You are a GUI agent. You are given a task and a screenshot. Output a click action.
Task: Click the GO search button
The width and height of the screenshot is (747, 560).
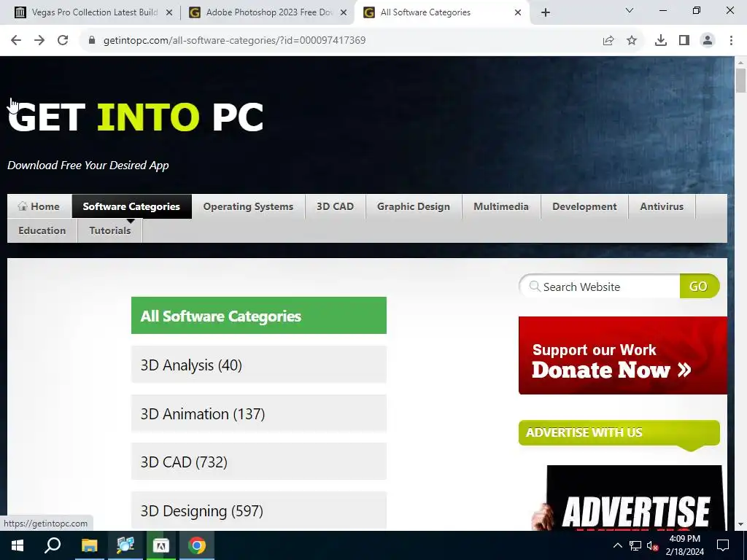click(x=699, y=286)
